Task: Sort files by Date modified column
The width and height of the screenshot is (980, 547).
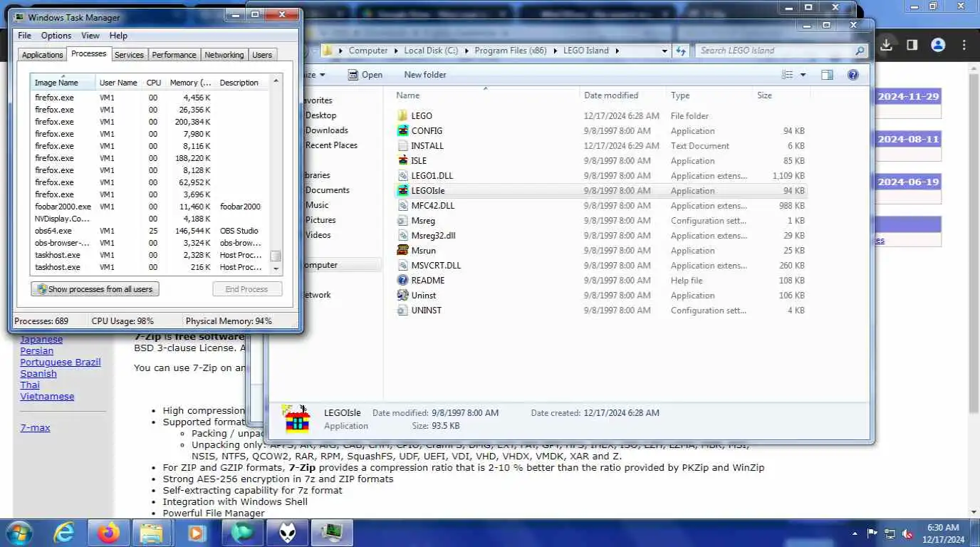Action: 622,95
